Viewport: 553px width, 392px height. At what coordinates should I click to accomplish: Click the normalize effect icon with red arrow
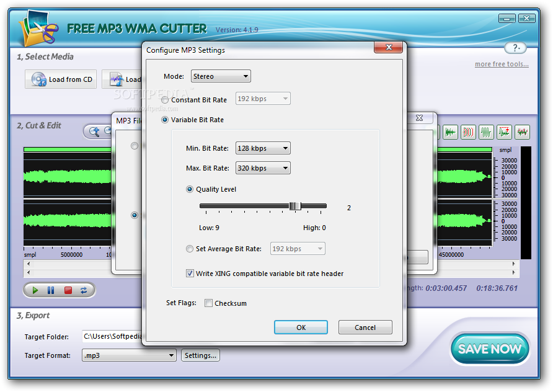pyautogui.click(x=504, y=132)
